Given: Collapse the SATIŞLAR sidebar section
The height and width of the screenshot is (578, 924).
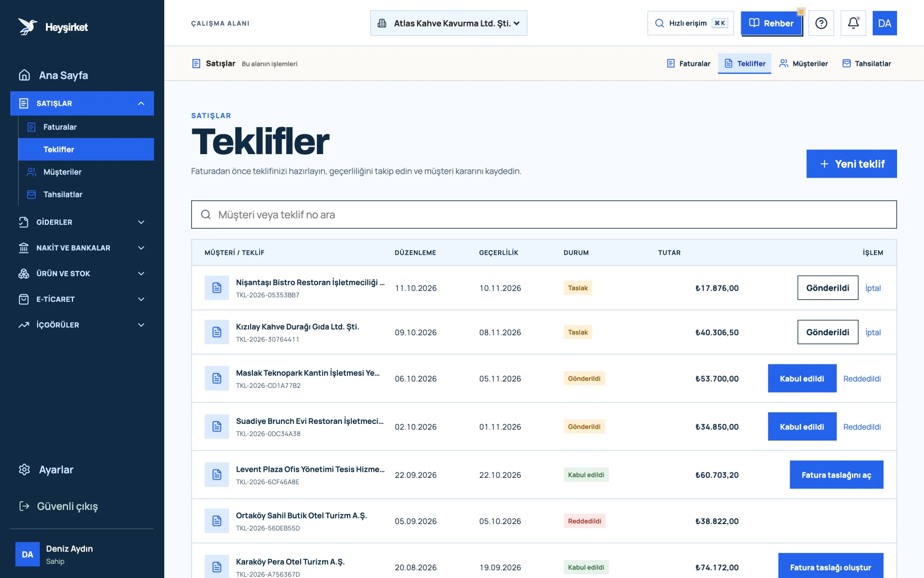Looking at the screenshot, I should tap(82, 103).
